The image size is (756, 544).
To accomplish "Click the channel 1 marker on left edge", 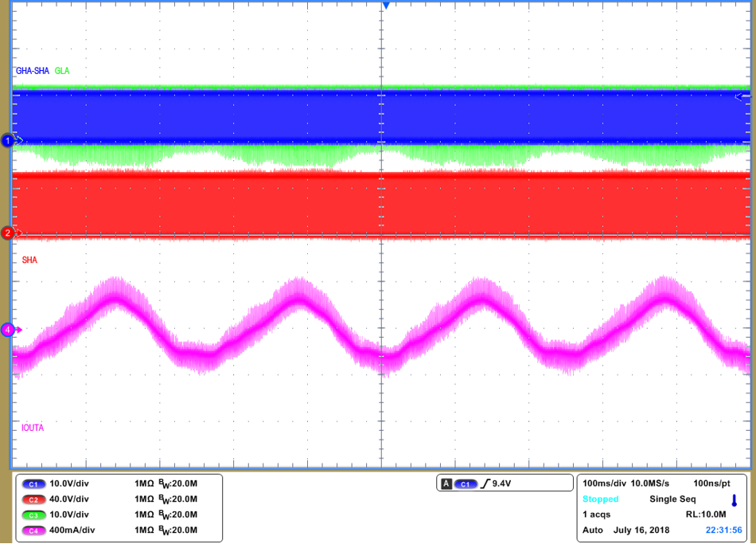I will [6, 139].
